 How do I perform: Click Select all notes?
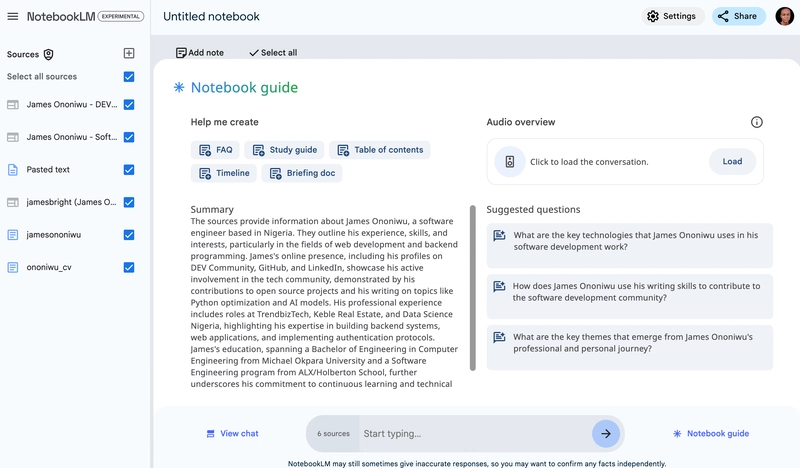point(273,53)
